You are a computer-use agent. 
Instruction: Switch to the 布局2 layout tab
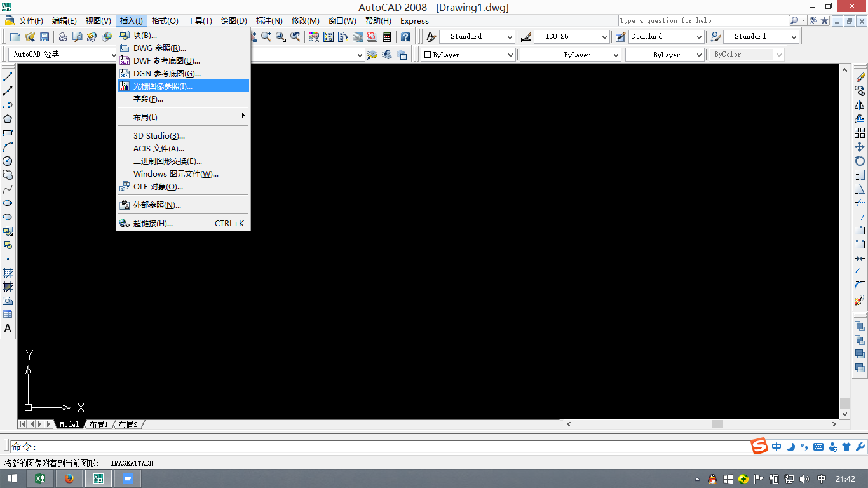point(128,424)
